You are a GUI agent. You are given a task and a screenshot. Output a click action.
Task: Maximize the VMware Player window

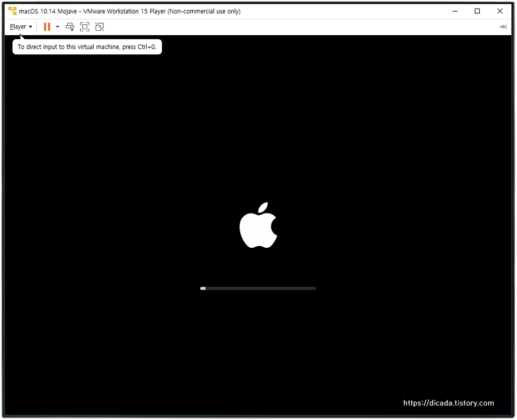tap(477, 11)
